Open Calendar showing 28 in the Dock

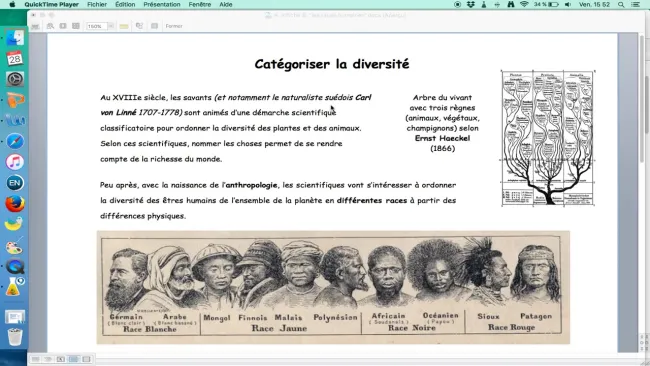pyautogui.click(x=15, y=58)
